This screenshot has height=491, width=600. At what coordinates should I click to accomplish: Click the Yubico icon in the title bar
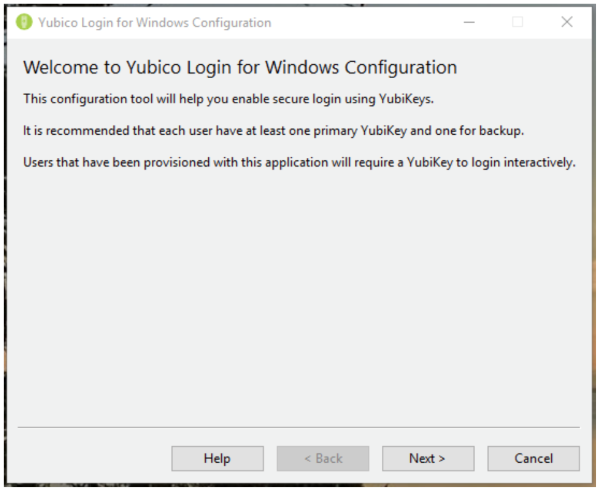tap(25, 22)
